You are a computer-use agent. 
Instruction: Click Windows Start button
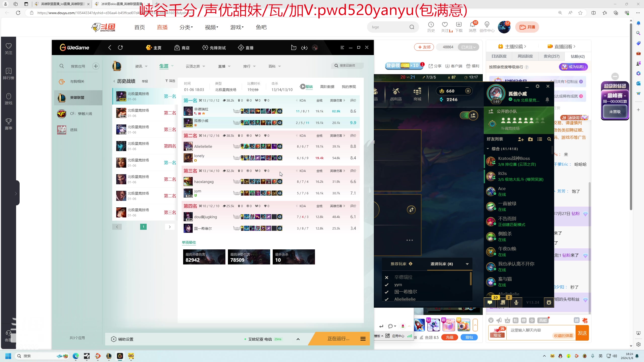(x=8, y=356)
